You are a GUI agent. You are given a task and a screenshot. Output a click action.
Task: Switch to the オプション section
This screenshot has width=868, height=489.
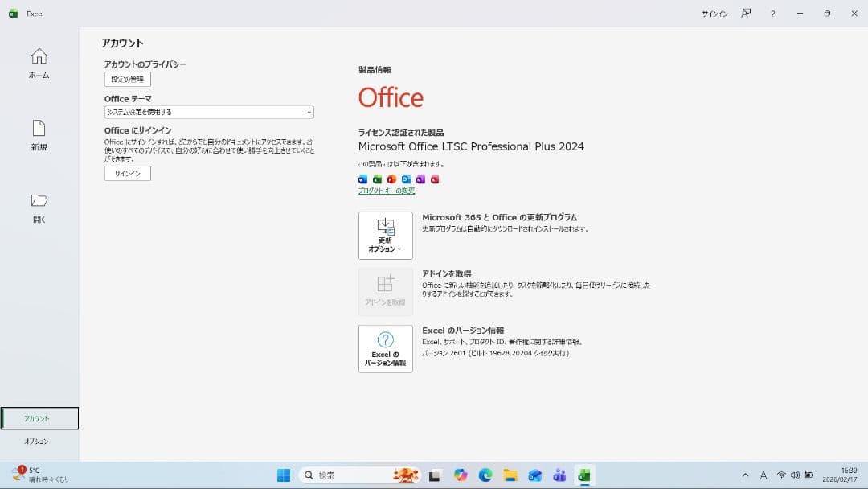38,441
